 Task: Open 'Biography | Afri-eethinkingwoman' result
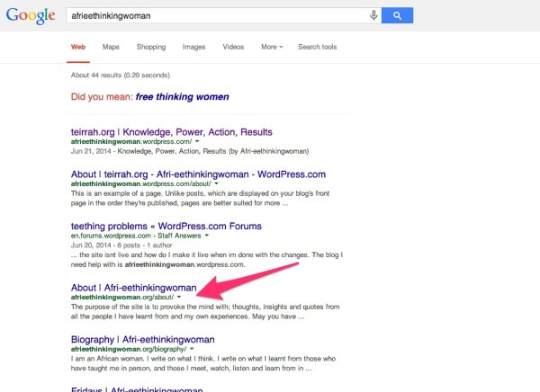tap(142, 340)
